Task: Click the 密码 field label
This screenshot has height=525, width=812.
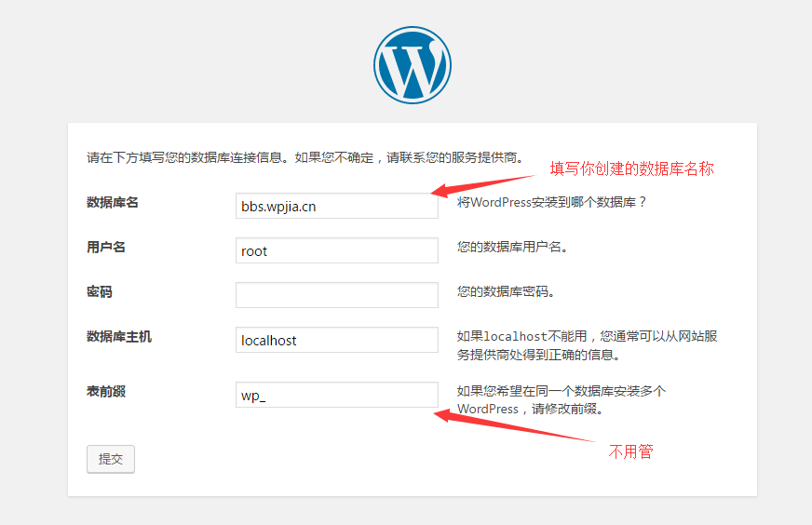Action: click(x=100, y=291)
